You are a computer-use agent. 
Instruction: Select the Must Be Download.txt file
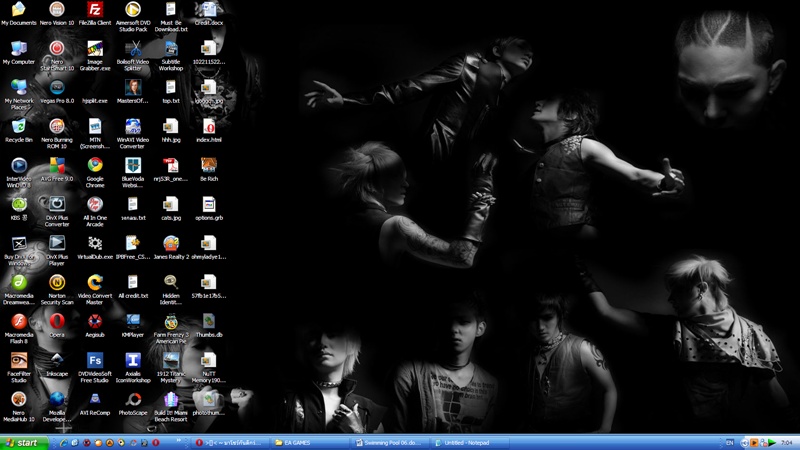point(171,17)
